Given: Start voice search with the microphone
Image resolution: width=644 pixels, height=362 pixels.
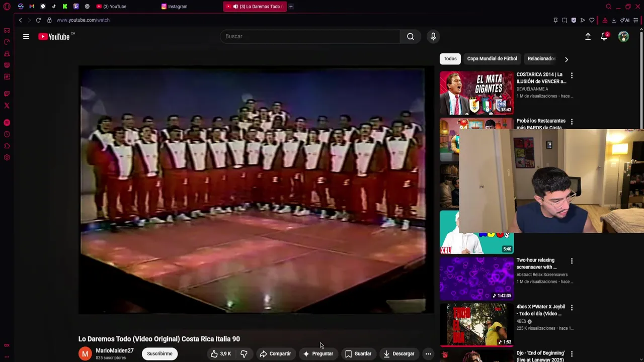Looking at the screenshot, I should pyautogui.click(x=433, y=36).
